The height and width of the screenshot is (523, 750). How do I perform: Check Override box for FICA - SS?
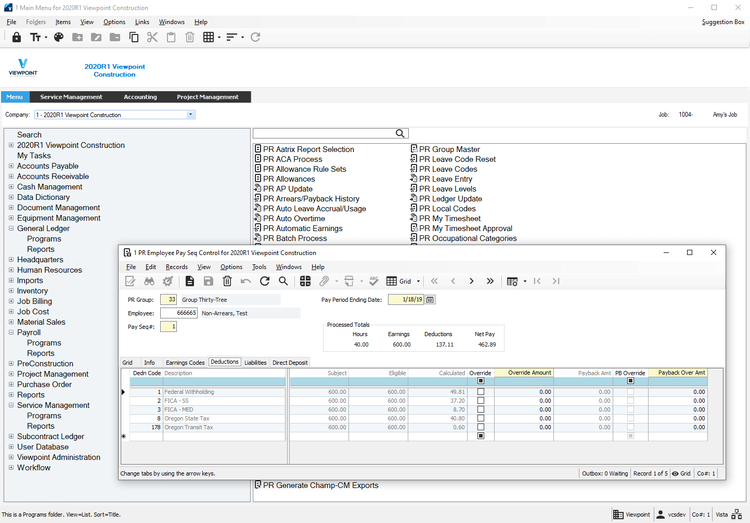click(481, 400)
